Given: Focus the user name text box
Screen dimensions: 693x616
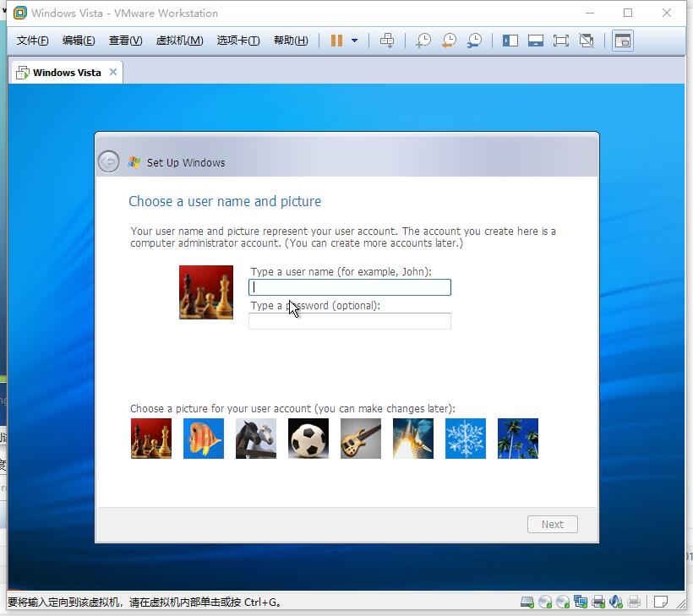Looking at the screenshot, I should pyautogui.click(x=350, y=287).
